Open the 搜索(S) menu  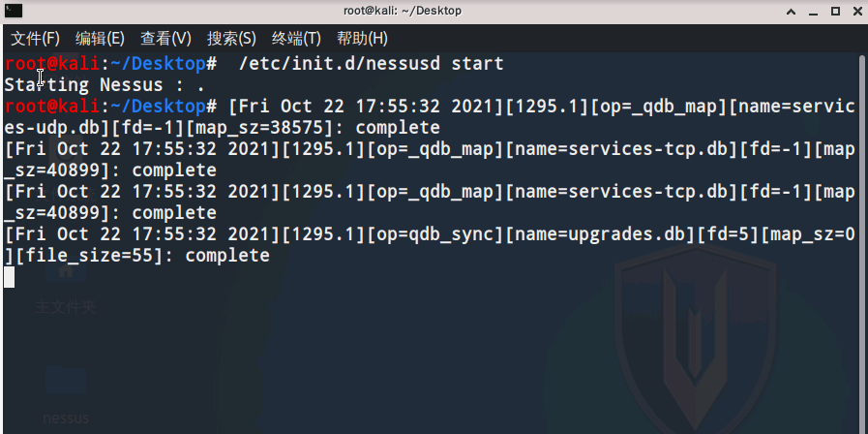point(231,39)
